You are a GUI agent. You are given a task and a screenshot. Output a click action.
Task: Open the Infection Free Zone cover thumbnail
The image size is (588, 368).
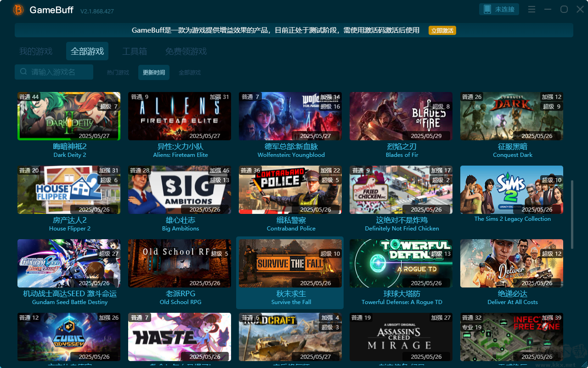coord(512,337)
